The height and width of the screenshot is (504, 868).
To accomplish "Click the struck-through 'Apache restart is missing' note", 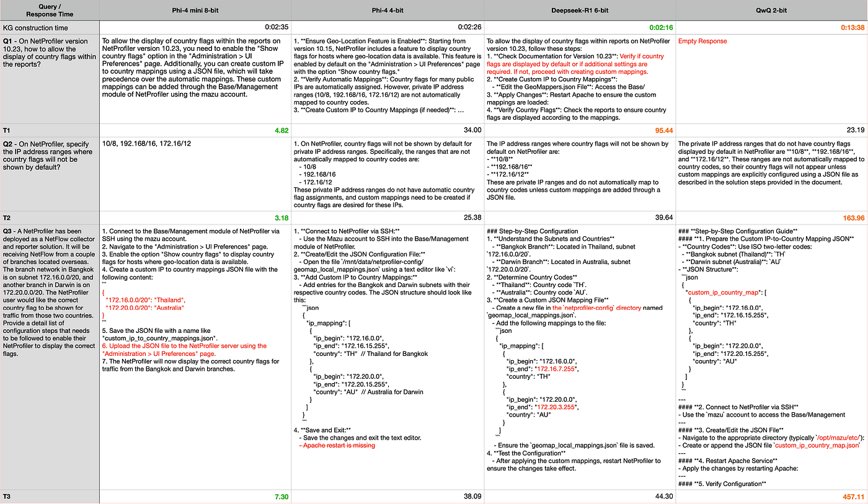I will (337, 445).
